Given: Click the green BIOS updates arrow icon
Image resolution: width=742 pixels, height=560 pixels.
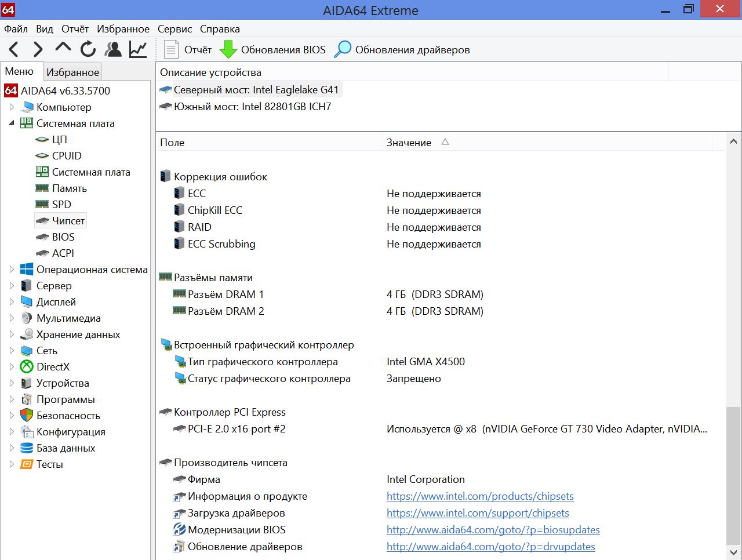Looking at the screenshot, I should click(228, 50).
